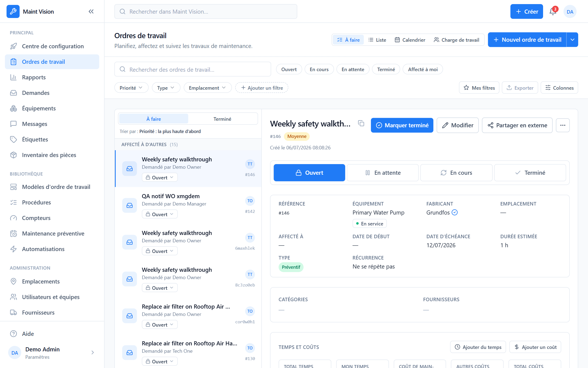The image size is (588, 368).
Task: Click the Créer button
Action: point(526,11)
